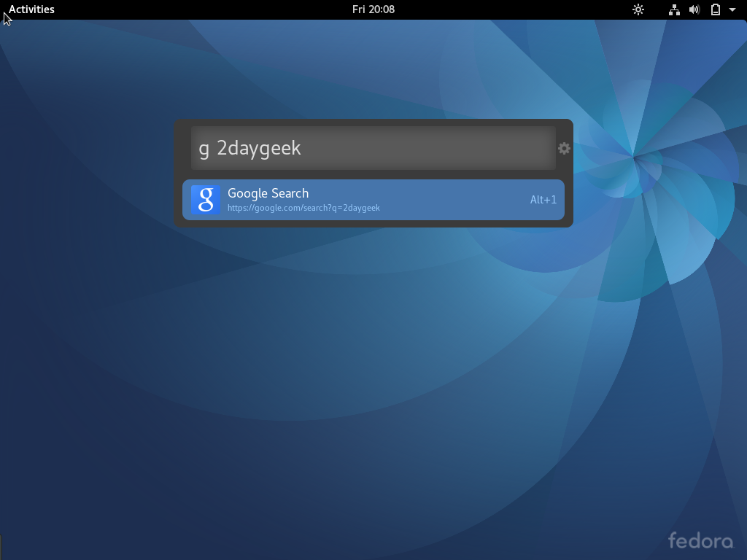Select the Google Search result title
Viewport: 747px width, 560px height.
268,193
